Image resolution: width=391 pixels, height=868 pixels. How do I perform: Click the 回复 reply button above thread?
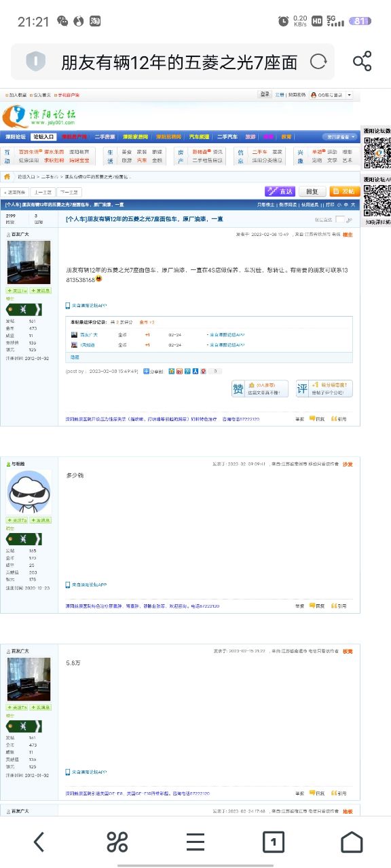[312, 191]
